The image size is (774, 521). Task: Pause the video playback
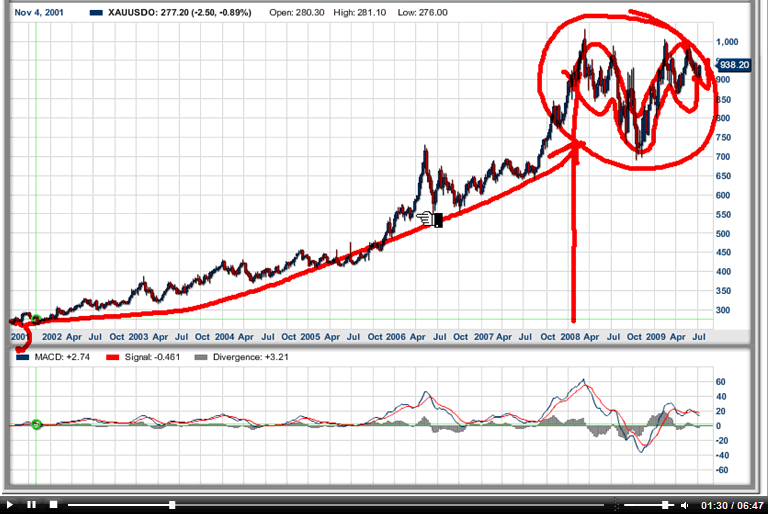[32, 505]
